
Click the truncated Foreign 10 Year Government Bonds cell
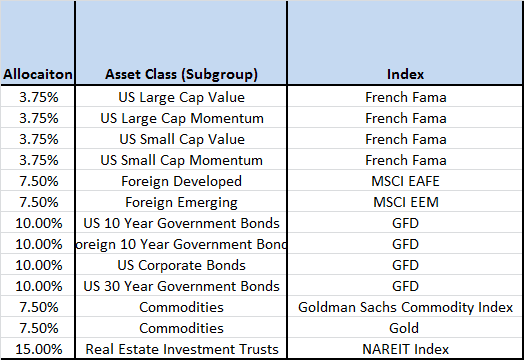pyautogui.click(x=181, y=244)
